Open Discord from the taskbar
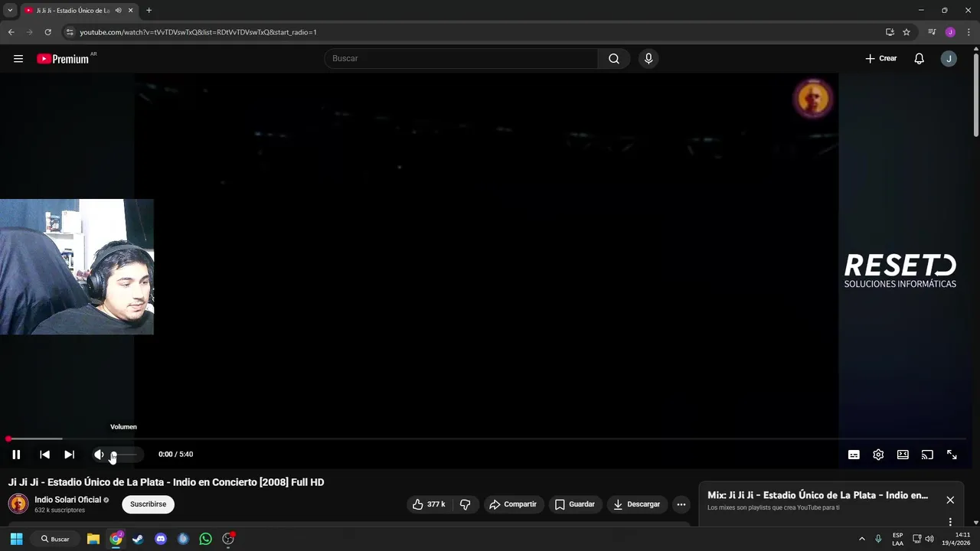The image size is (980, 551). [x=161, y=539]
